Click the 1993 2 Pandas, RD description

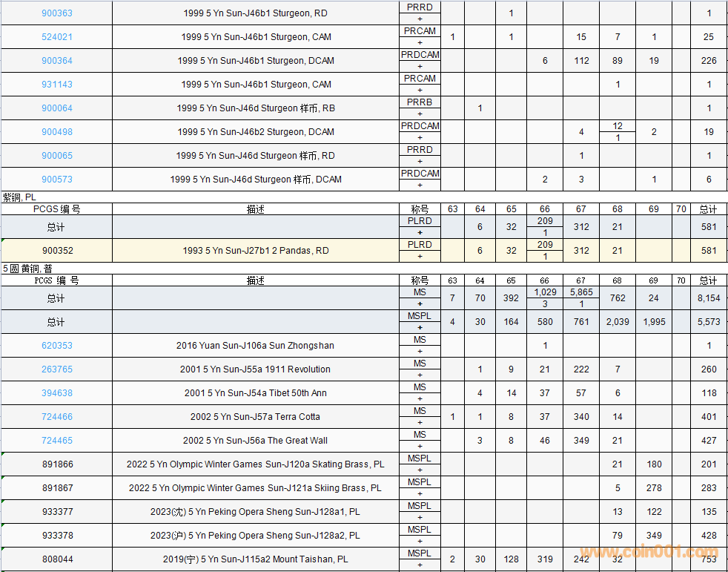pyautogui.click(x=255, y=251)
